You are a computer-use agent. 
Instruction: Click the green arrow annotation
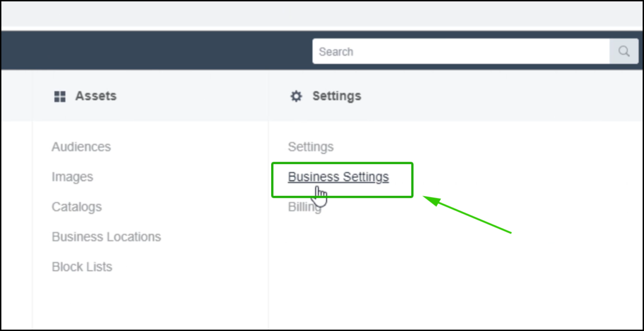pyautogui.click(x=467, y=215)
